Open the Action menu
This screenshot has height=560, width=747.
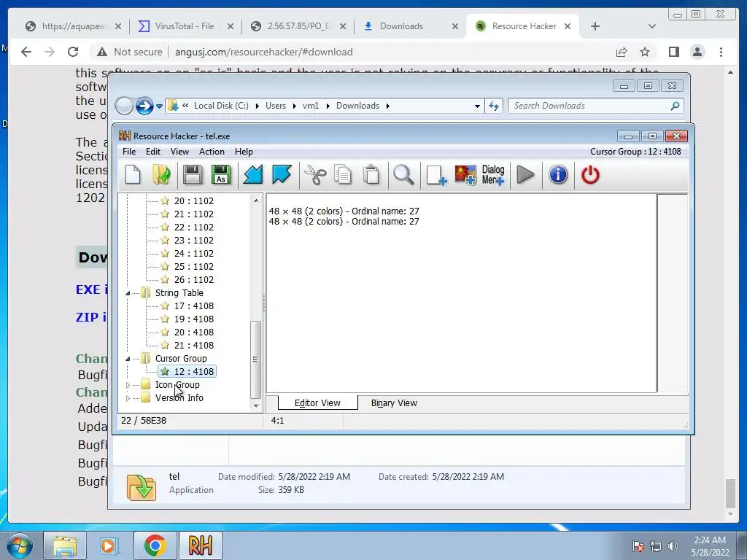[x=212, y=152]
